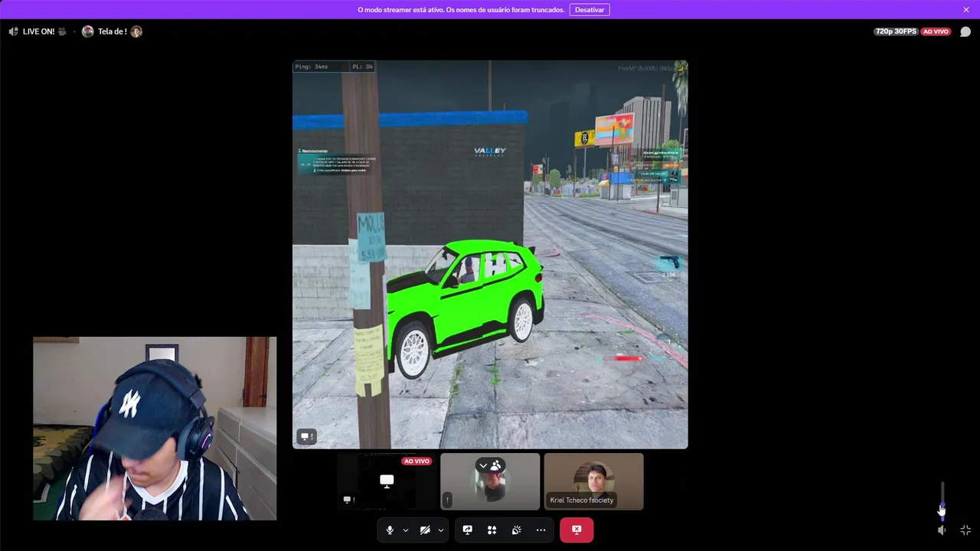Screen dimensions: 980x551
Task: Click the voice channel speaker icon
Action: pyautogui.click(x=13, y=31)
